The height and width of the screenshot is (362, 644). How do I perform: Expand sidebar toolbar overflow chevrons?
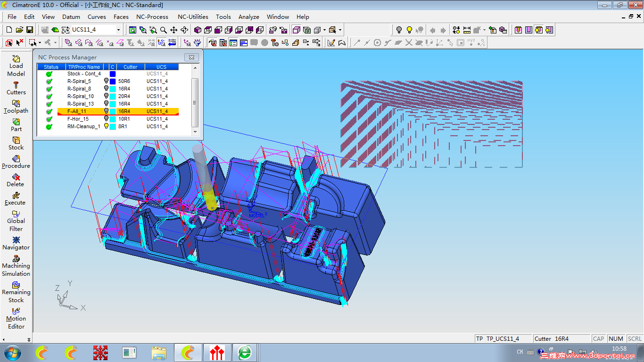pyautogui.click(x=29, y=339)
